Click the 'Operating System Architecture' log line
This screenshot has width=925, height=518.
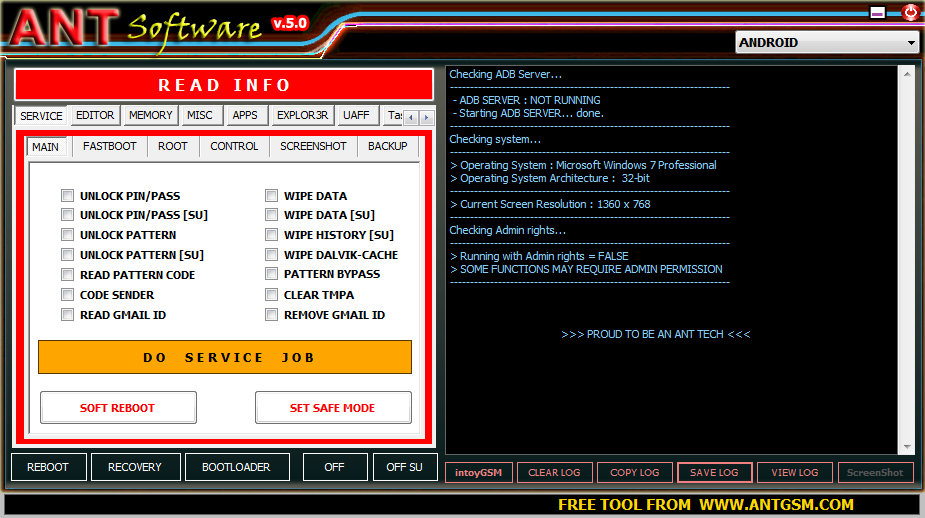click(x=550, y=178)
